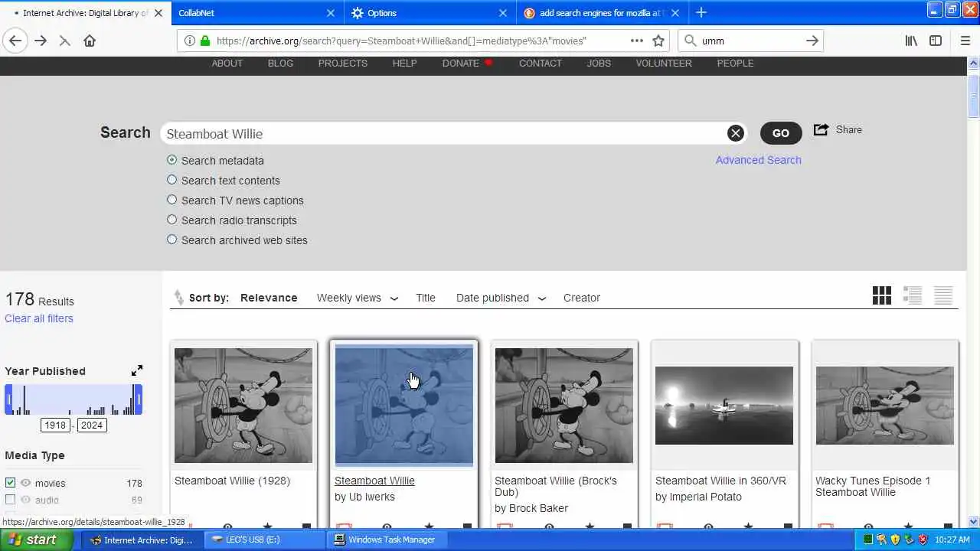The image size is (980, 551).
Task: Click the search magnifier in browser search bar
Action: pos(690,41)
